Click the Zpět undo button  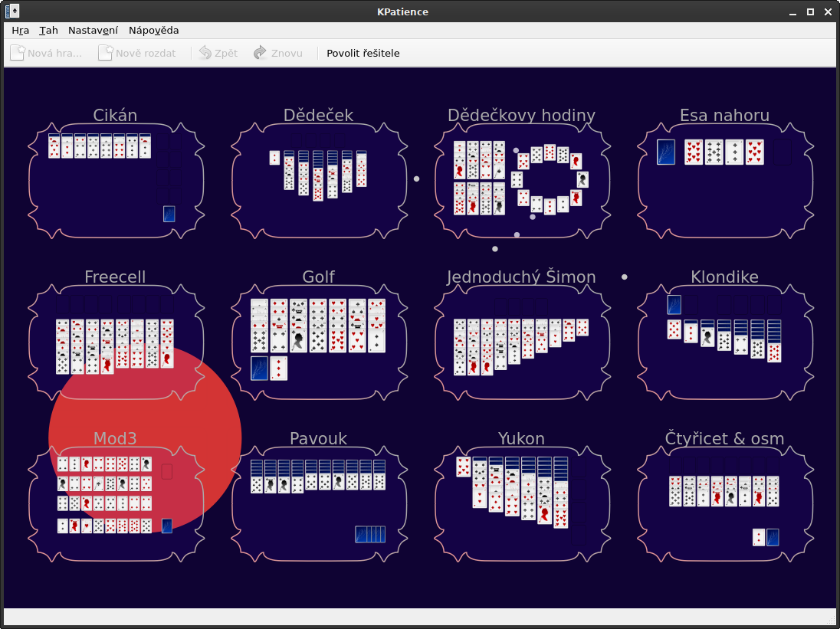[218, 53]
